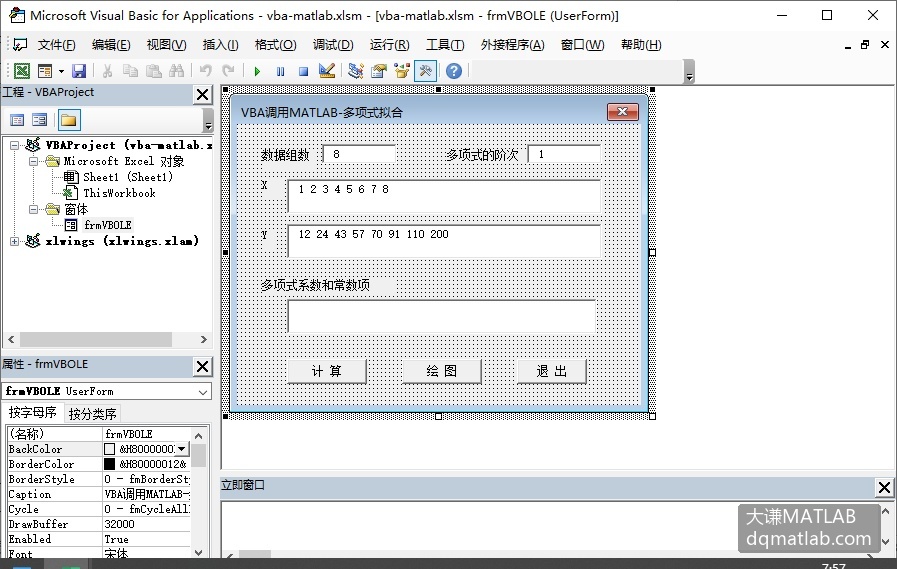Switch to 按分类序 properties tab
The height and width of the screenshot is (569, 897).
(92, 413)
